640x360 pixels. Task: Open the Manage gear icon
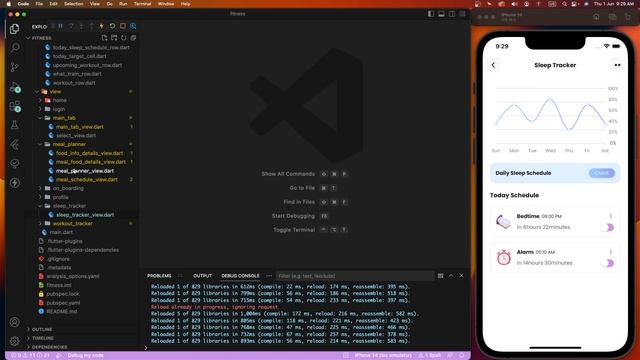[15, 341]
